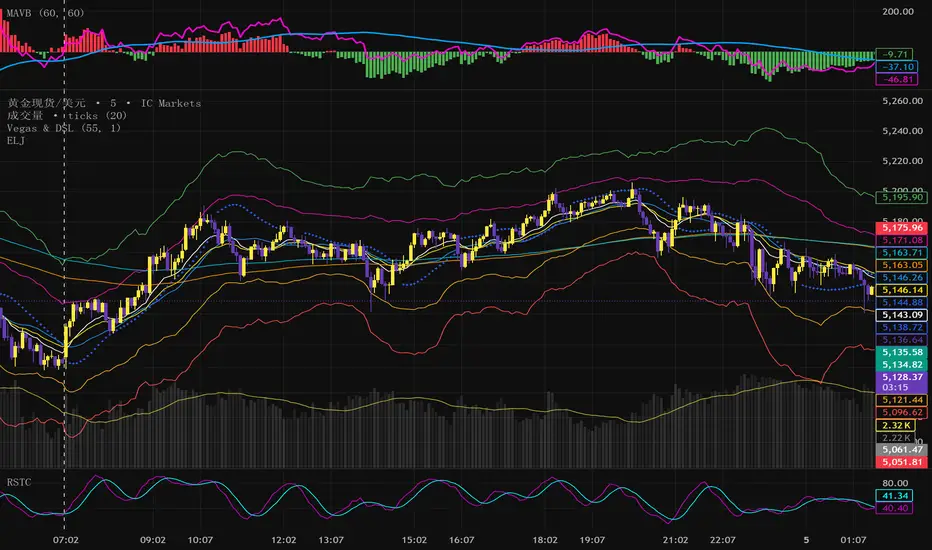
Task: Click the white 5,143.09 price label
Action: (902, 315)
